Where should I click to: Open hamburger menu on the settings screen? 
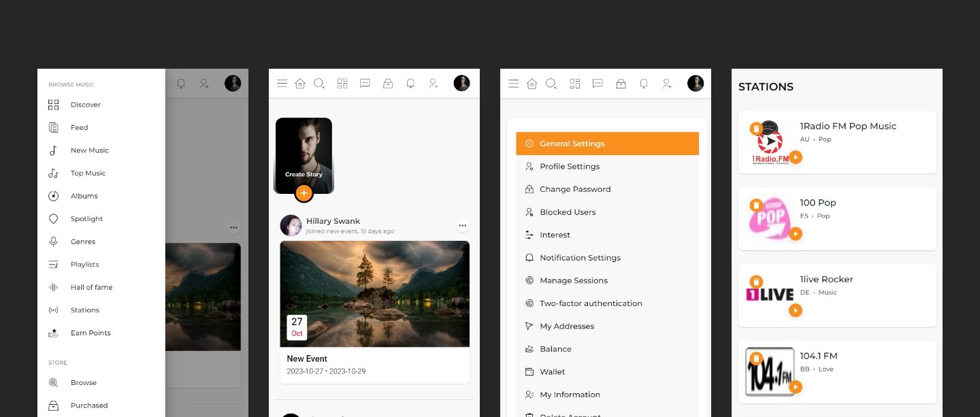[514, 84]
